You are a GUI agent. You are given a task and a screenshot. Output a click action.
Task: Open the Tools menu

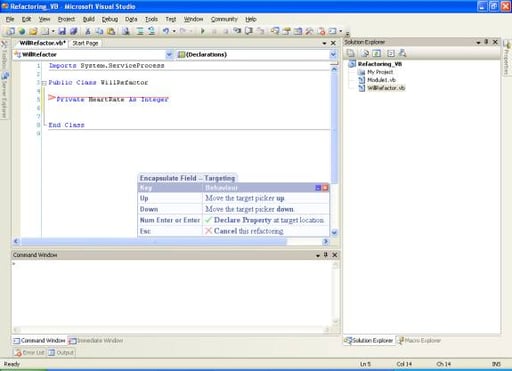[151, 19]
